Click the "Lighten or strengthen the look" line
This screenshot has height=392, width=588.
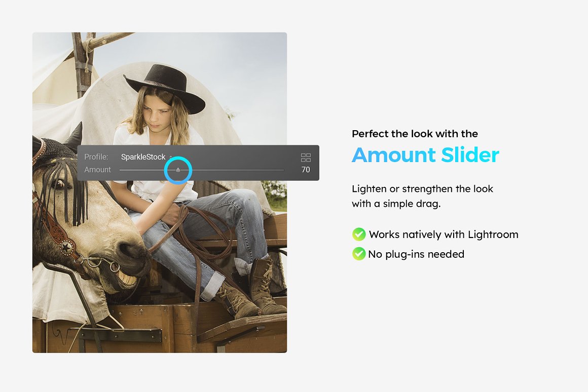422,189
